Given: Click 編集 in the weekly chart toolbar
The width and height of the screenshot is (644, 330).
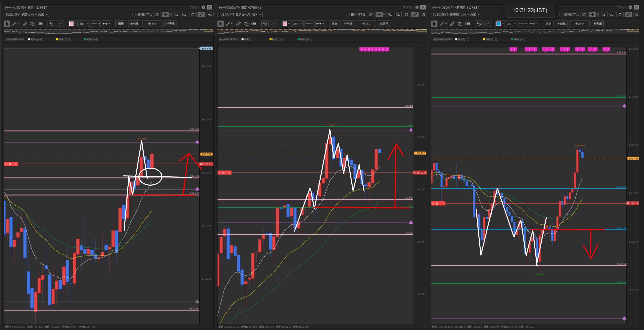Looking at the screenshot, I should (121, 24).
